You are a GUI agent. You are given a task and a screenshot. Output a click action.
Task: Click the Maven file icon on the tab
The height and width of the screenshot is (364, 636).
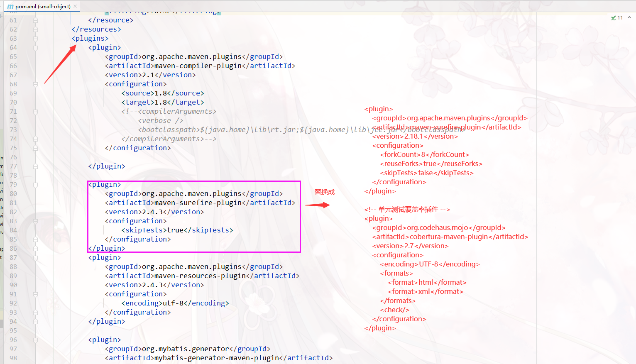pos(10,6)
